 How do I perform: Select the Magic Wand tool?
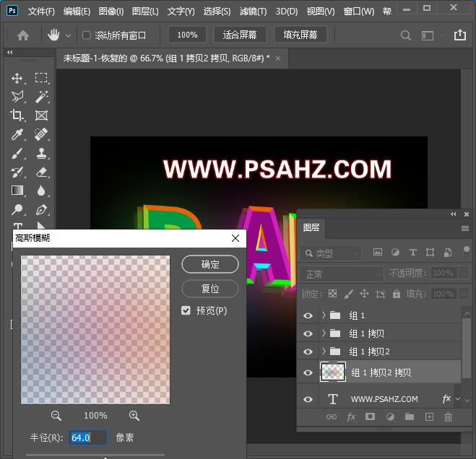[41, 97]
